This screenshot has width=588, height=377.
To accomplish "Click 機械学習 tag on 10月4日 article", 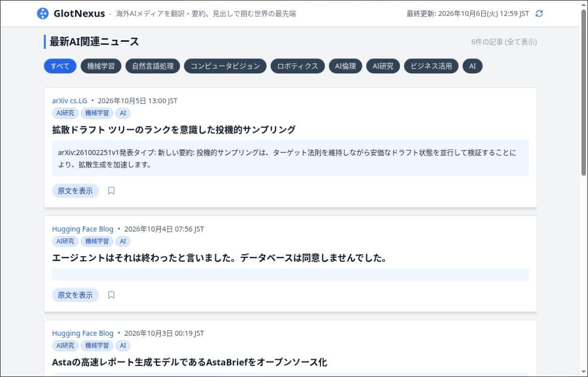I will coord(97,241).
